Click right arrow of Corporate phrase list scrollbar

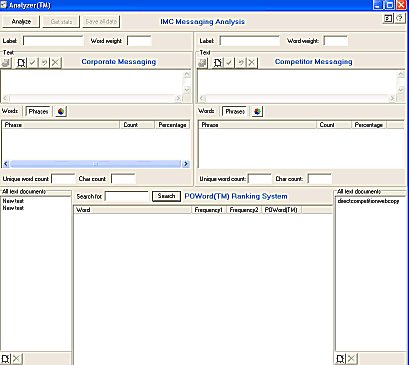(x=186, y=164)
